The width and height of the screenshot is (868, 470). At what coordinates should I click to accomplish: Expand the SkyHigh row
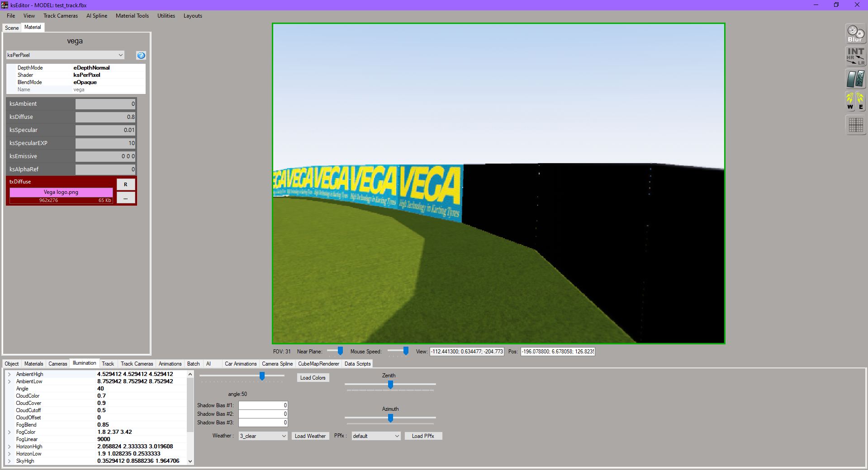(x=9, y=461)
